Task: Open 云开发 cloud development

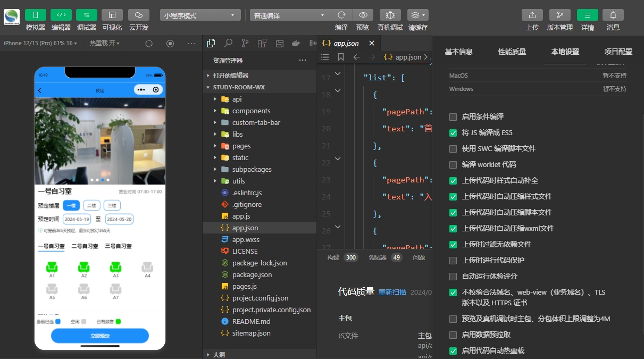Action: click(139, 15)
